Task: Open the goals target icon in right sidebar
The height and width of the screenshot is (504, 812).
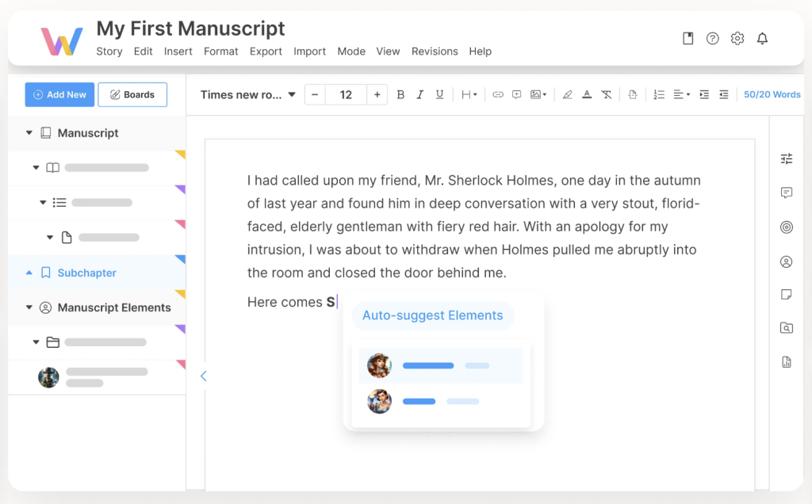Action: tap(787, 227)
